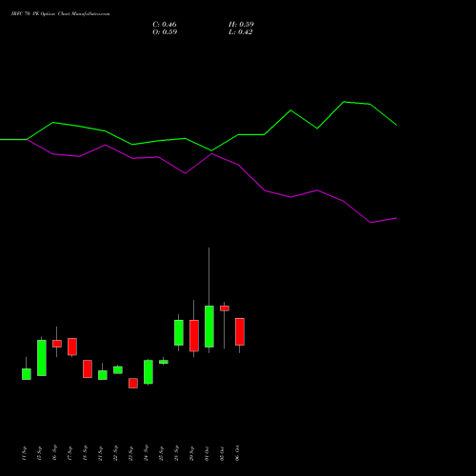This screenshot has width=476, height=476.
Task: Click the 22 Sep date label
Action: click(x=115, y=453)
